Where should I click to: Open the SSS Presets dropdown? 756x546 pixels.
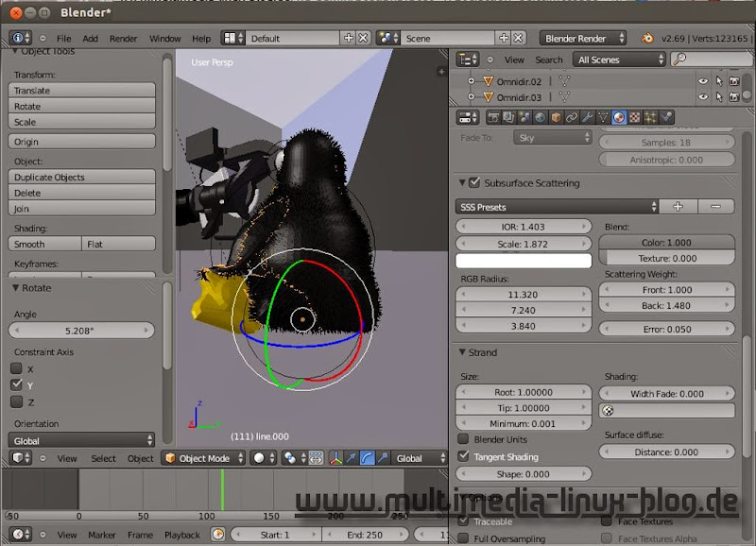tap(557, 207)
